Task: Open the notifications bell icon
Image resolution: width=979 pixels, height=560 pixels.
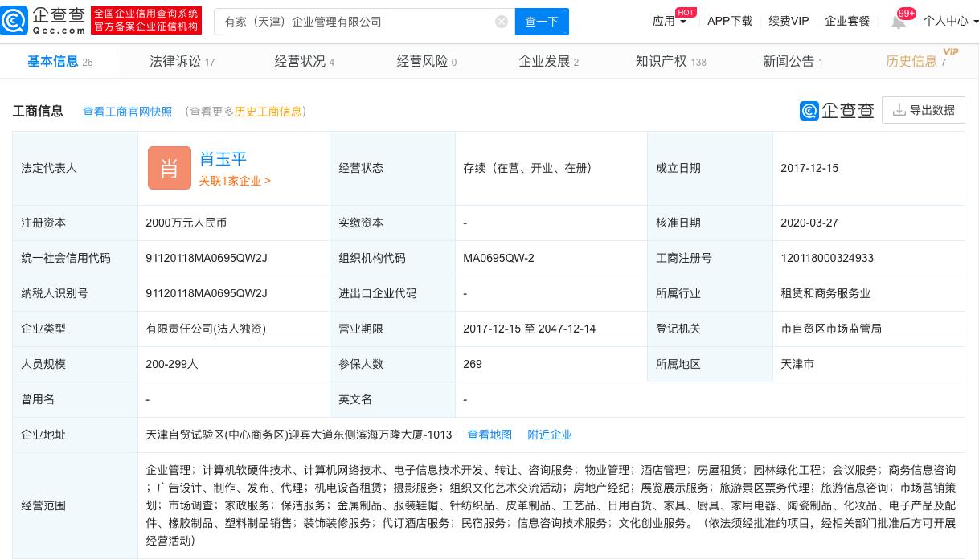Action: [x=899, y=22]
